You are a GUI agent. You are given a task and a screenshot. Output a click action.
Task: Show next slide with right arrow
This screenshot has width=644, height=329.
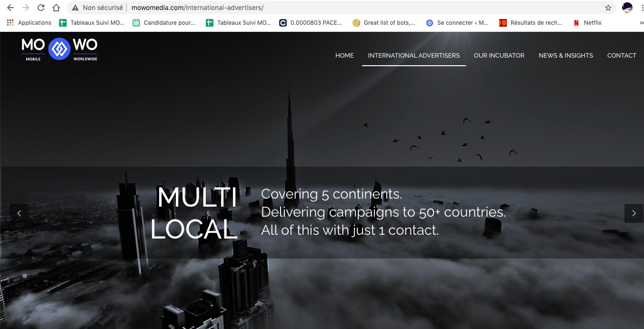coord(634,213)
